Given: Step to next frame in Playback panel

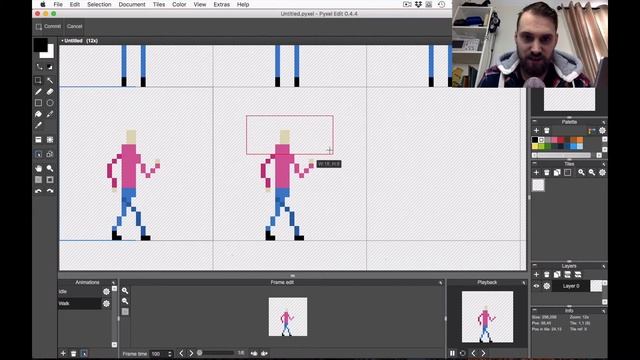Looking at the screenshot, I should pyautogui.click(x=484, y=353).
